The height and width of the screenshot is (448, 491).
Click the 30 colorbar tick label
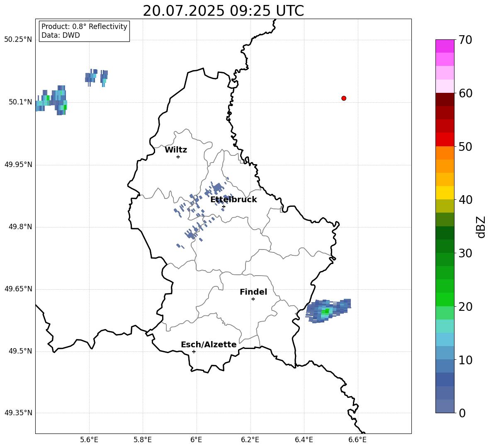(x=465, y=253)
